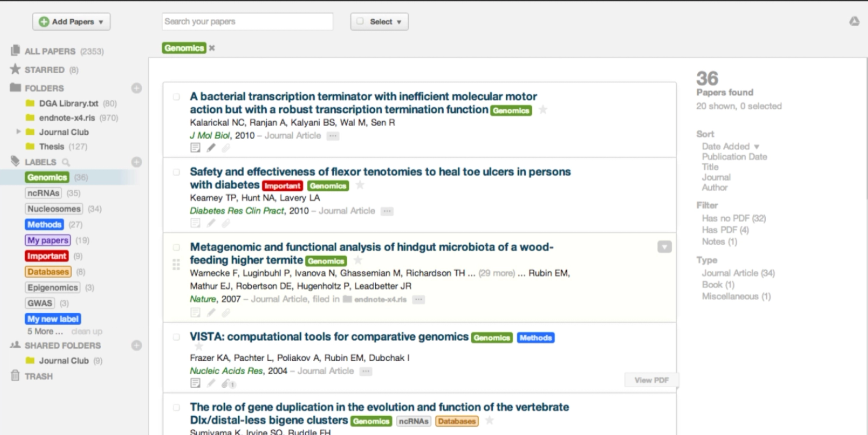Click View PDF button on VISTA paper
Image resolution: width=868 pixels, height=435 pixels.
point(651,380)
